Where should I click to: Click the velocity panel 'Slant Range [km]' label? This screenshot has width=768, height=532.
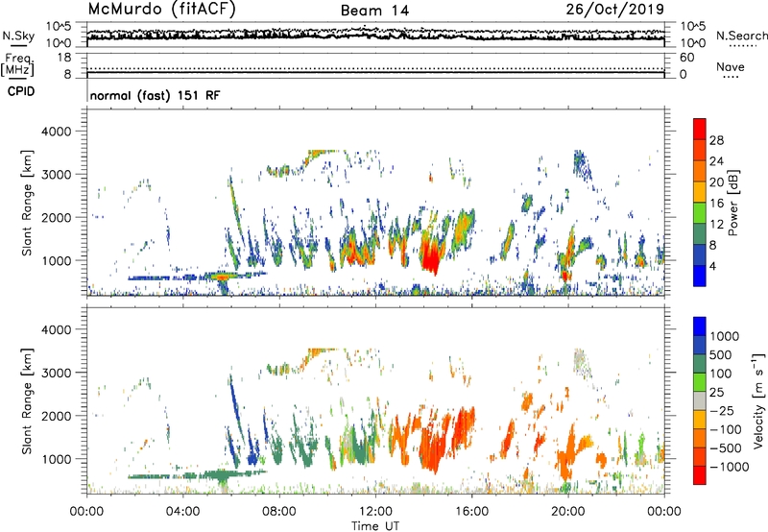coord(27,401)
